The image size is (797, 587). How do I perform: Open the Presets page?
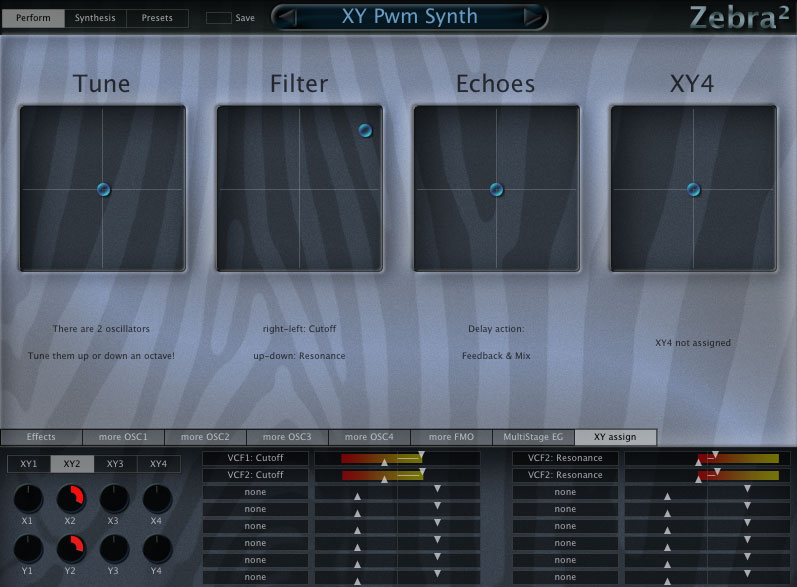click(x=157, y=18)
